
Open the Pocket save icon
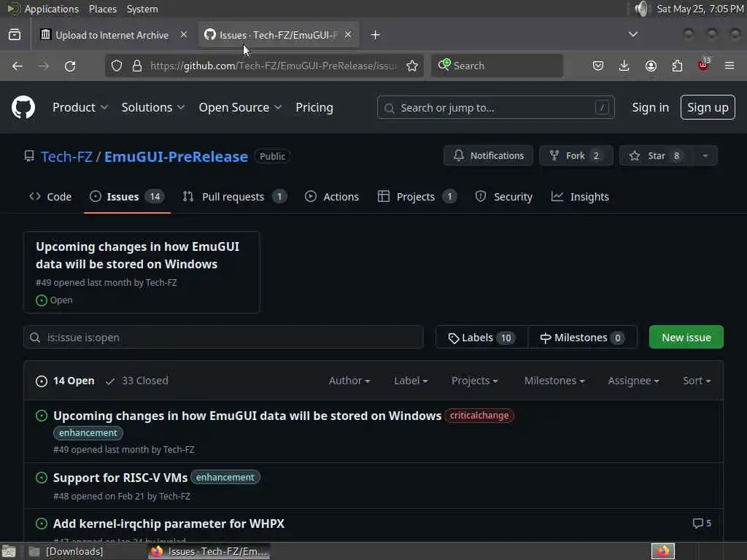point(598,66)
